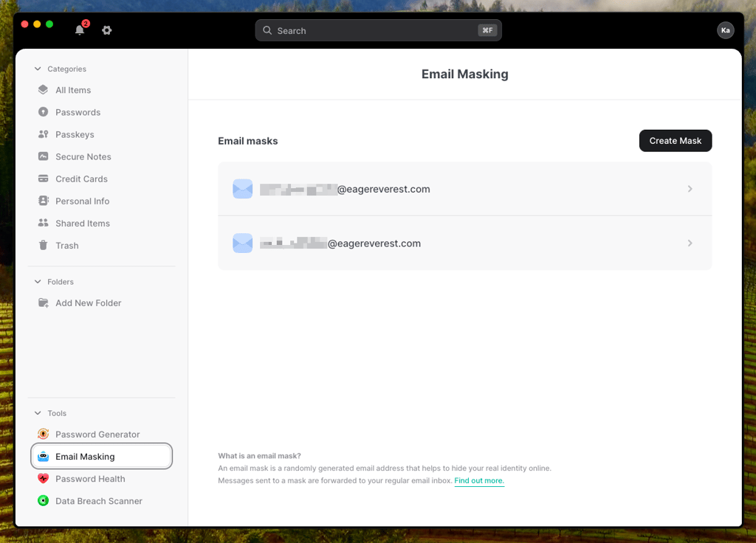Open the notifications bell
756x543 pixels.
click(x=80, y=30)
